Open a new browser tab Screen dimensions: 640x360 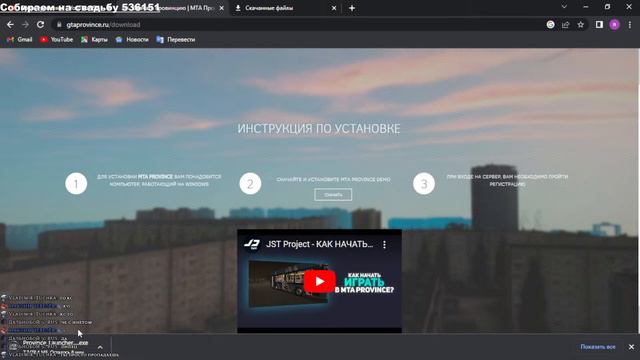click(x=352, y=8)
